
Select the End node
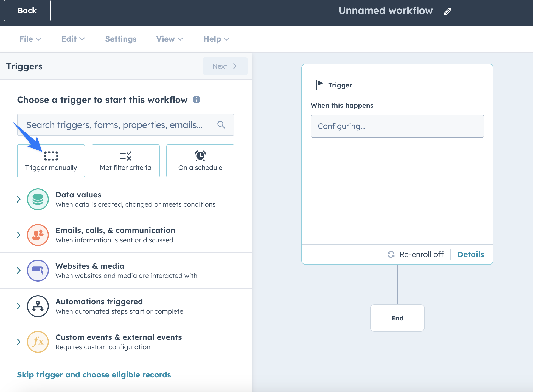point(397,318)
